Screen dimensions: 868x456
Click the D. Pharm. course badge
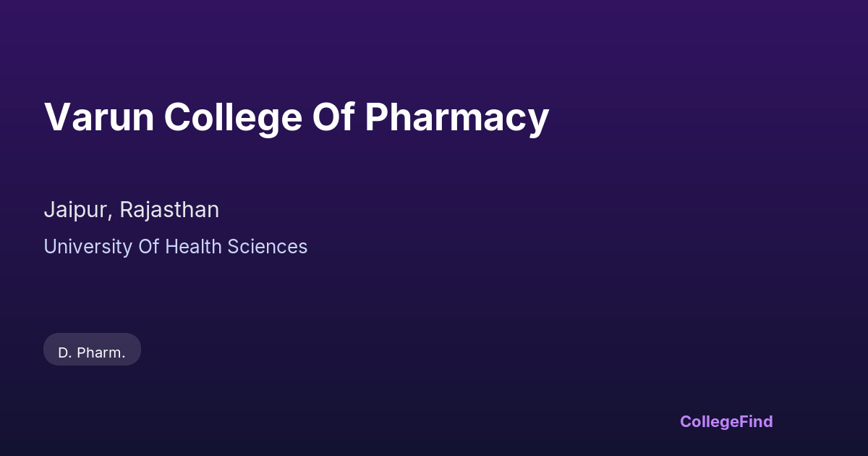point(92,352)
